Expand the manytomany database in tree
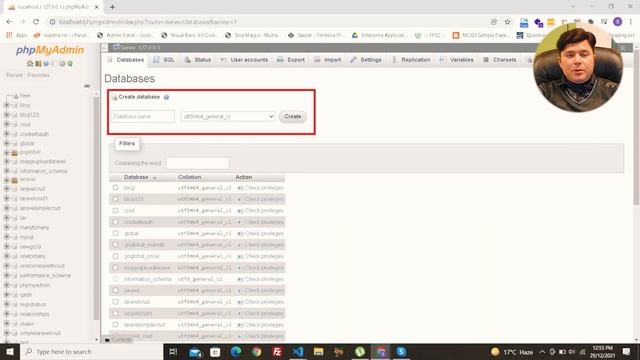This screenshot has width=640, height=360. (7, 227)
